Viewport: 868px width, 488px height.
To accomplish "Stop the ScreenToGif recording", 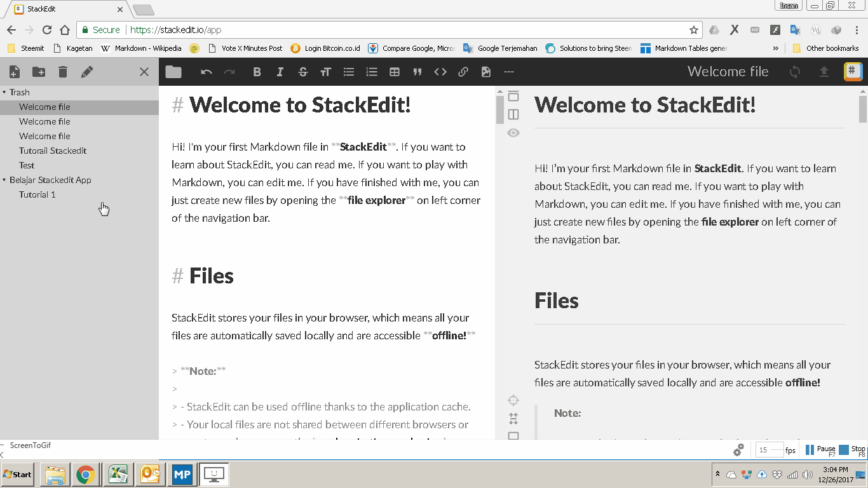I will tap(852, 450).
